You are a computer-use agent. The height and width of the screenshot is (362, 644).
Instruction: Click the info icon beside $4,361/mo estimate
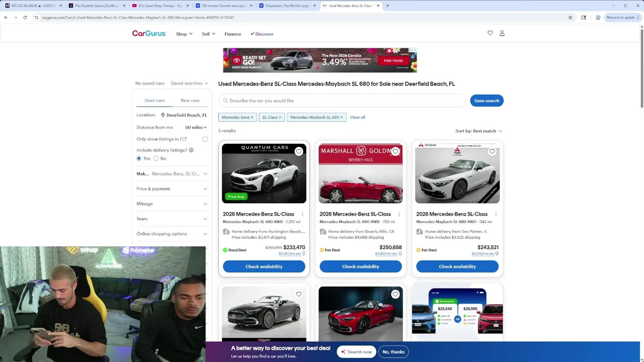pos(304,253)
